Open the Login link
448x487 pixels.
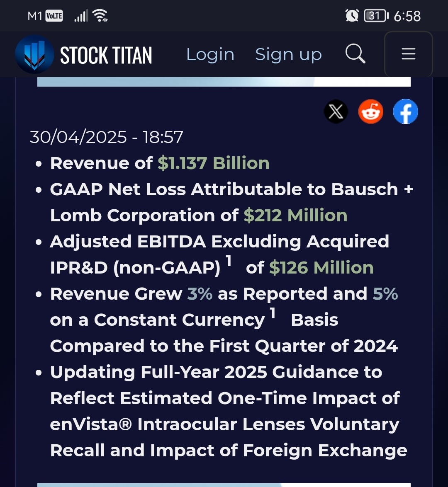(x=210, y=55)
